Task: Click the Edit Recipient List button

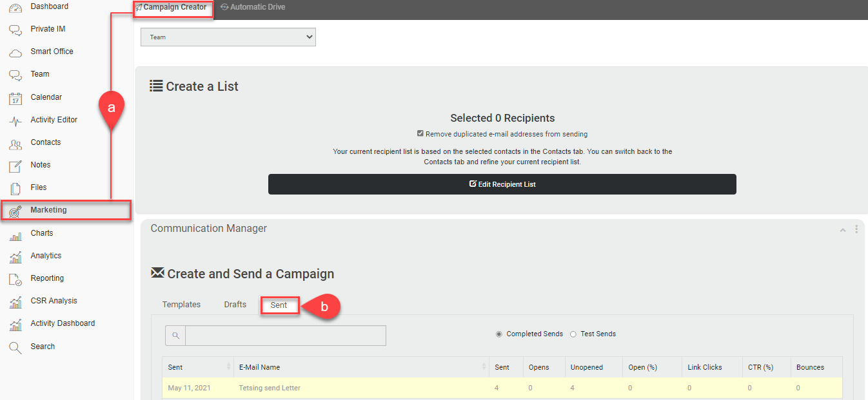Action: 502,184
